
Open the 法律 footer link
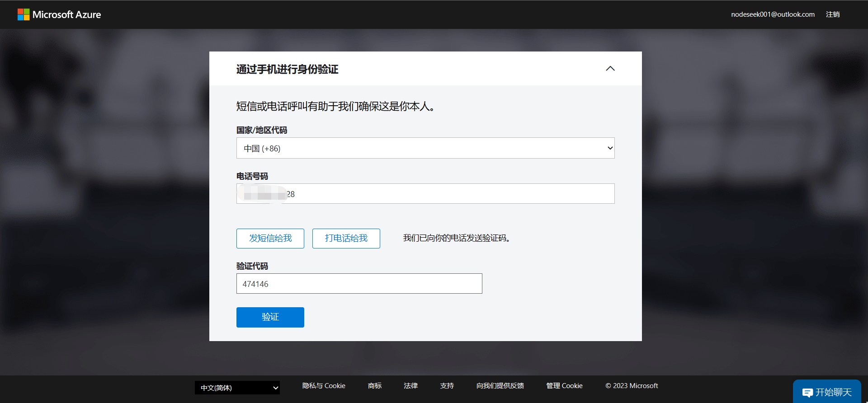coord(410,386)
